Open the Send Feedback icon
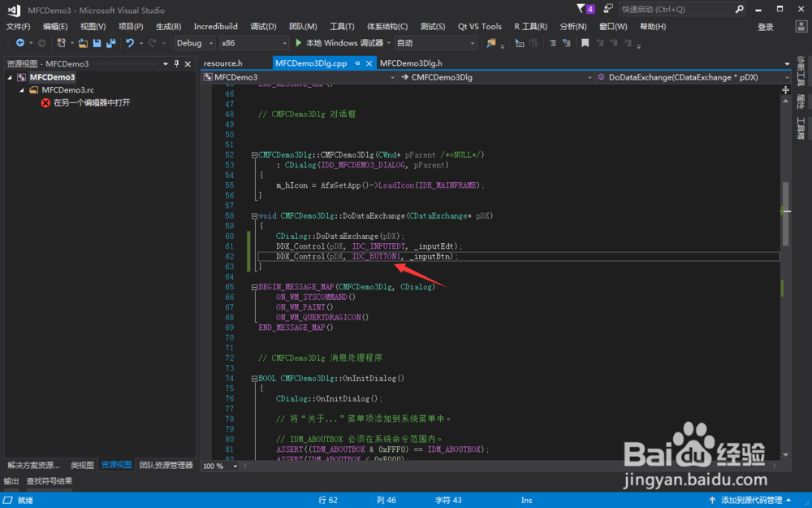 click(608, 9)
